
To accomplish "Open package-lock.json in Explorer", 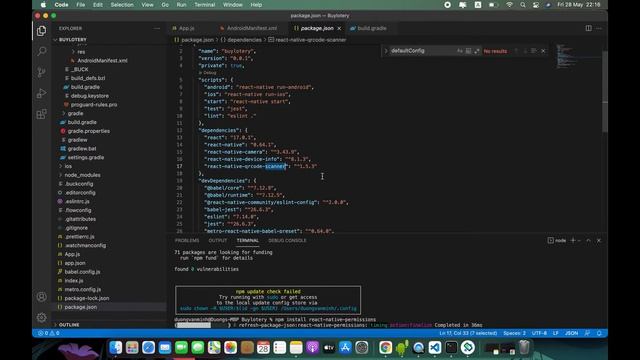I will click(87, 298).
